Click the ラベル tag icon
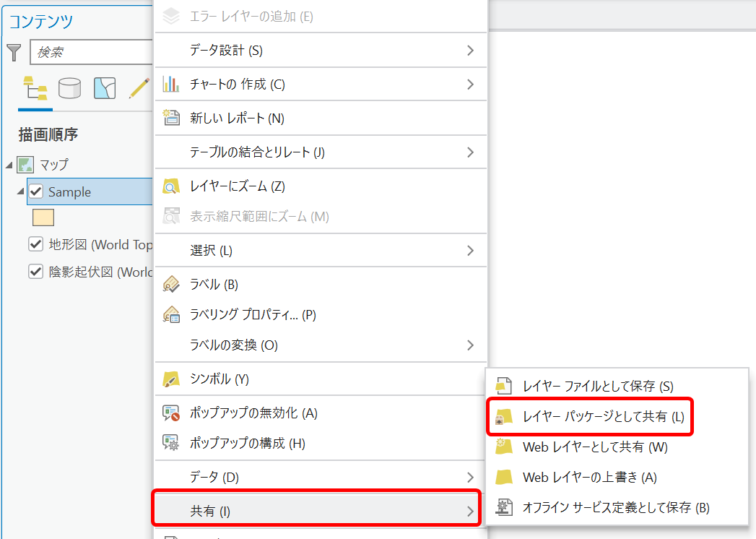This screenshot has height=539, width=756. pos(171,284)
